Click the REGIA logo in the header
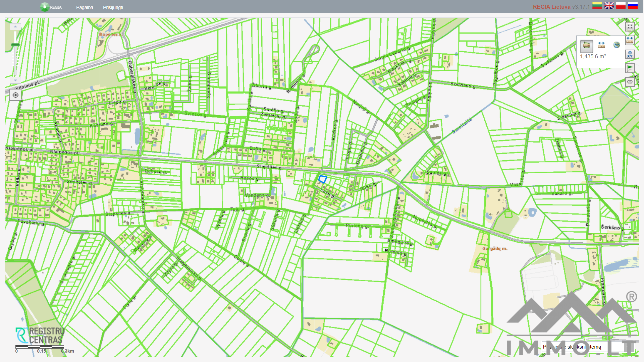Viewport: 644px width, 362px height. pos(51,7)
